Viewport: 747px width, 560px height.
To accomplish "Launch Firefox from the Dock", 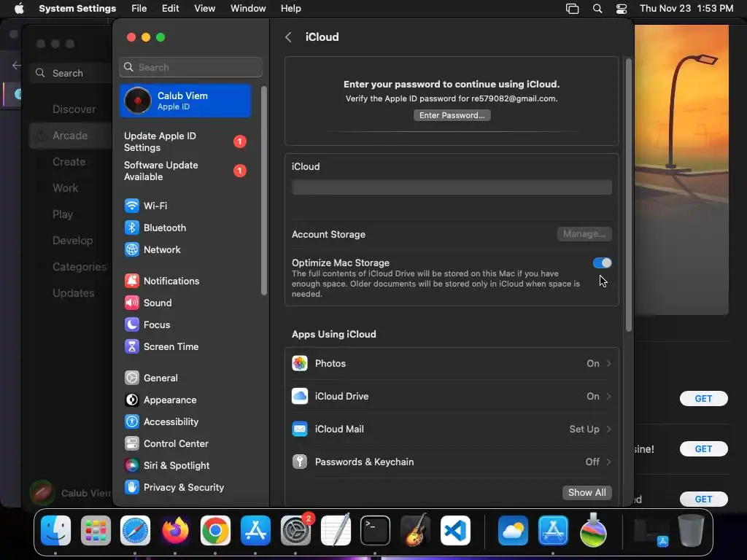I will point(175,531).
